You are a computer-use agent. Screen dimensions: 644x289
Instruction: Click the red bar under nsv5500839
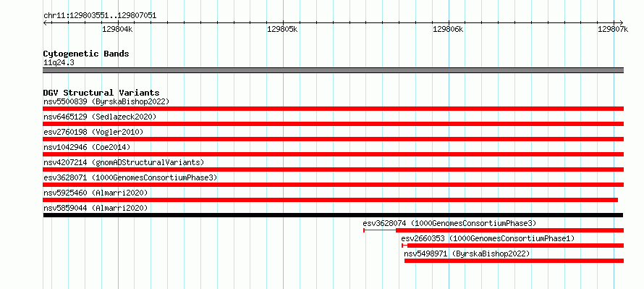333,109
